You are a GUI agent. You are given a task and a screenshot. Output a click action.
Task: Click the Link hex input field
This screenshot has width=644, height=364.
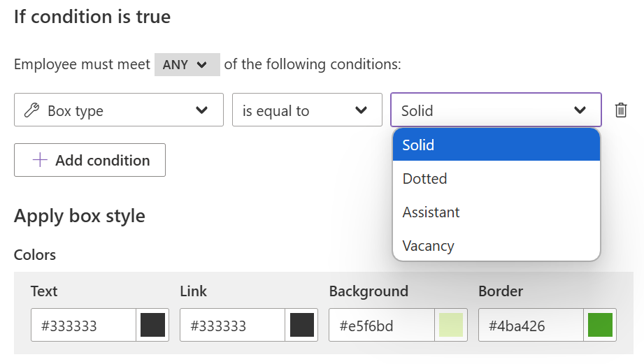[232, 325]
